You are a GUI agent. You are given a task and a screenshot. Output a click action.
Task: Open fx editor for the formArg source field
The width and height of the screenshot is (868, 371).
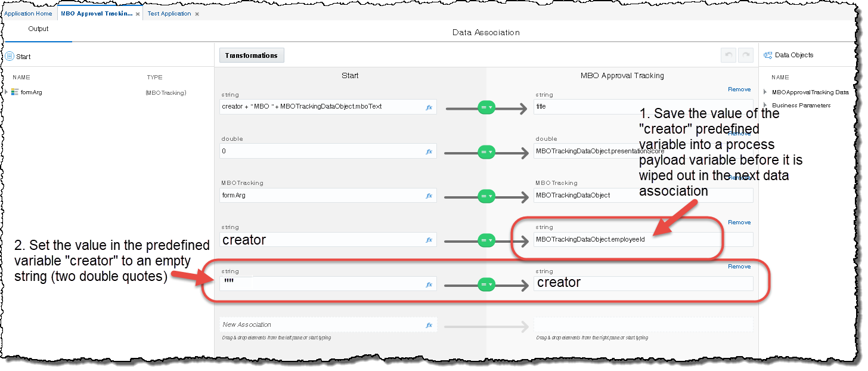(429, 196)
